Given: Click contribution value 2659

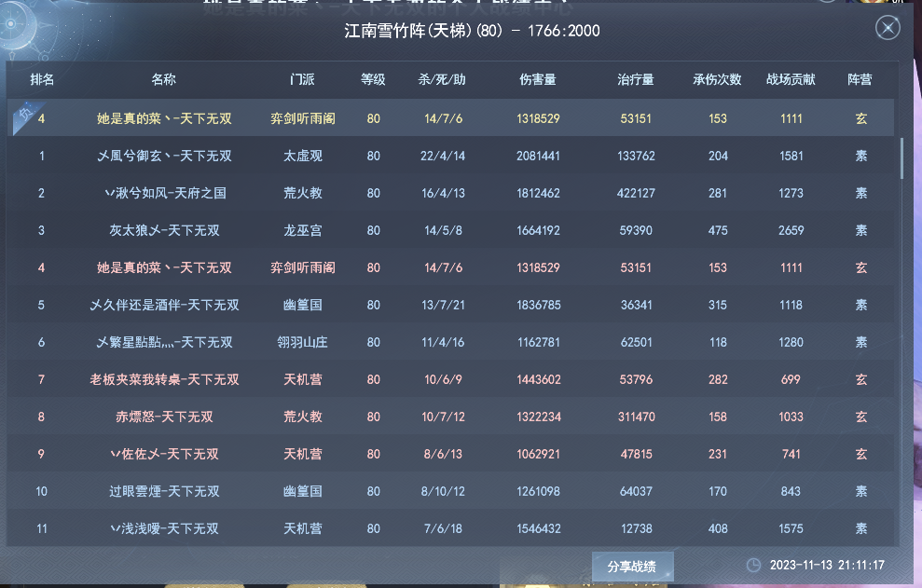Looking at the screenshot, I should point(791,230).
